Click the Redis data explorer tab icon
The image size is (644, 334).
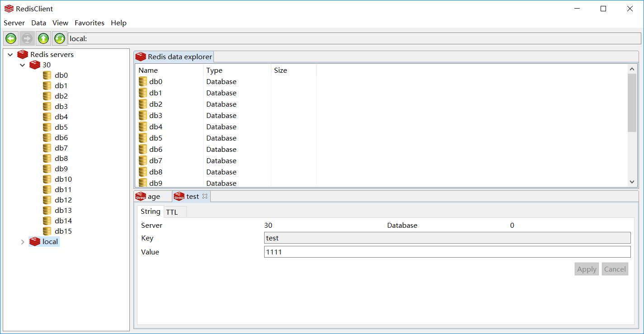click(x=141, y=56)
